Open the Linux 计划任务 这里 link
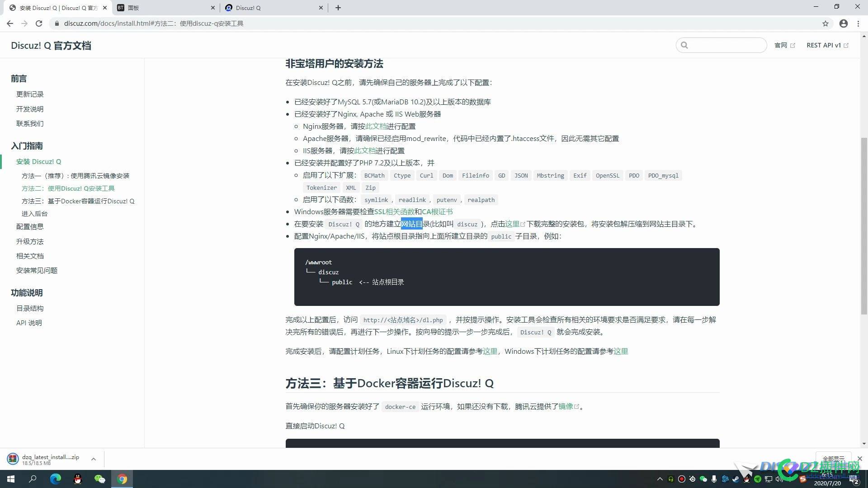This screenshot has width=868, height=488. click(x=490, y=351)
